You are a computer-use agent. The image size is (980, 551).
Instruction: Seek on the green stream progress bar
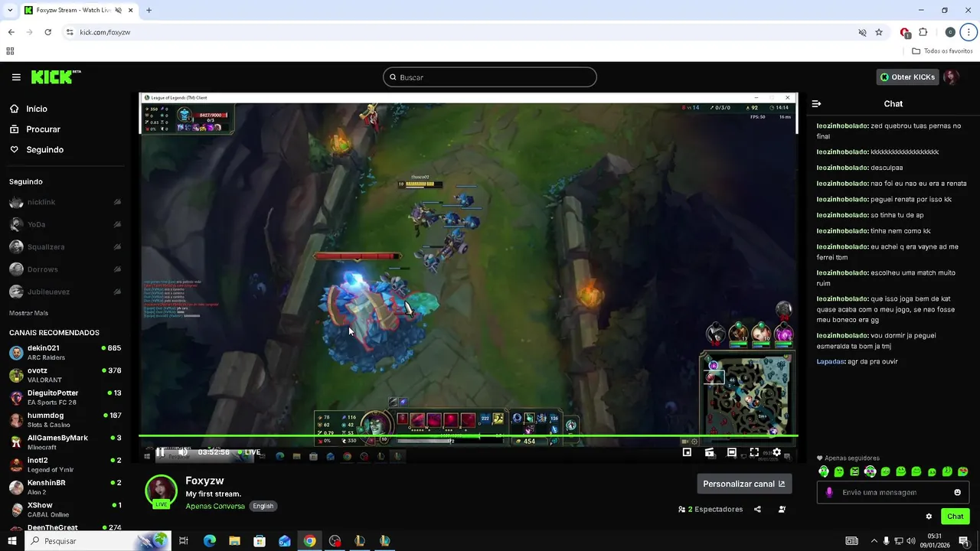click(x=468, y=436)
